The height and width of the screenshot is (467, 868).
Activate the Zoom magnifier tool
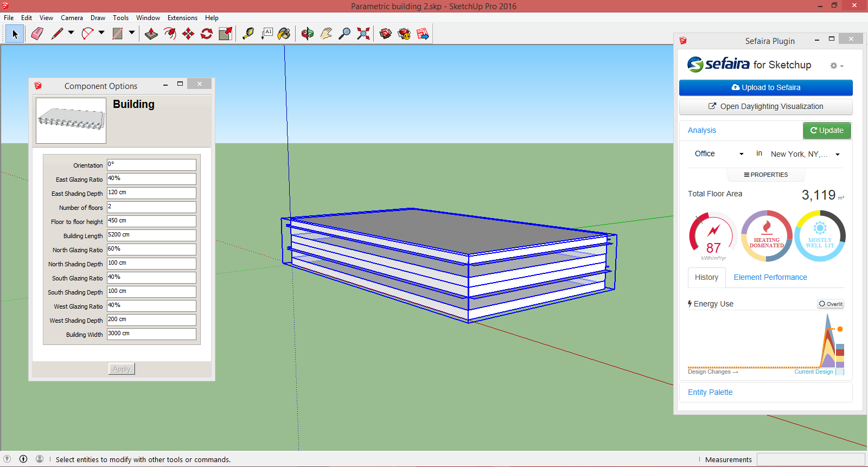[344, 34]
